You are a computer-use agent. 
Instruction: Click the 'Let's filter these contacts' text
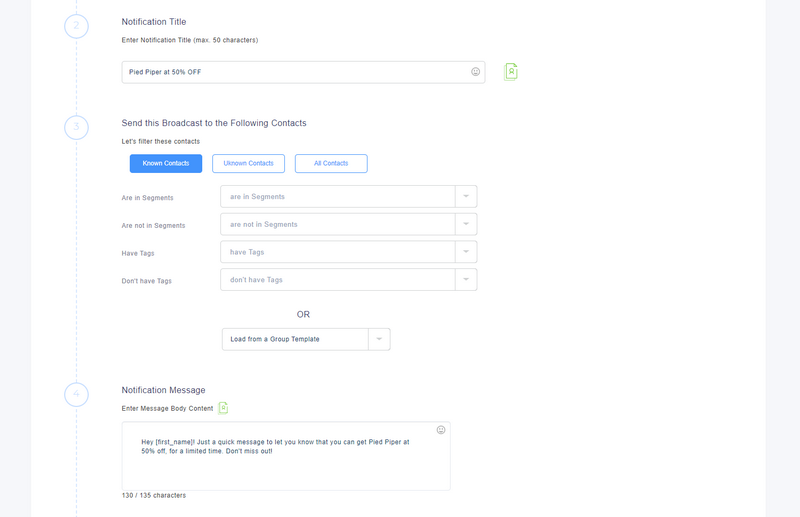pyautogui.click(x=161, y=141)
